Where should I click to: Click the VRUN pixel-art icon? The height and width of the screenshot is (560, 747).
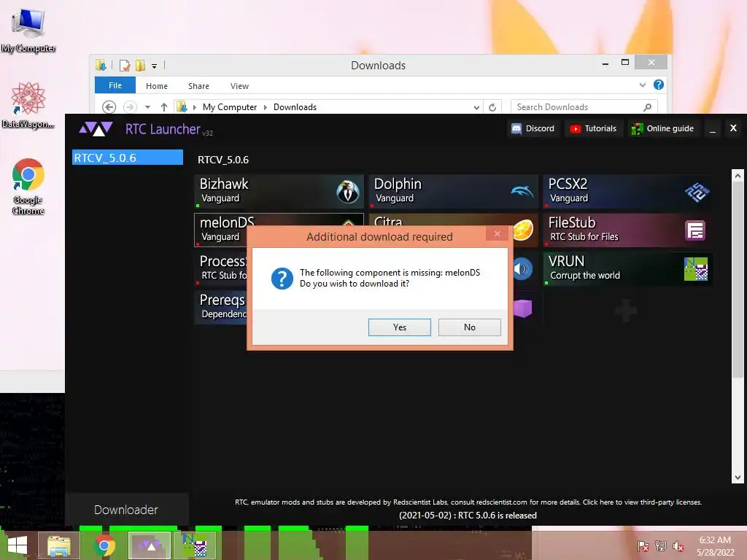pos(695,269)
